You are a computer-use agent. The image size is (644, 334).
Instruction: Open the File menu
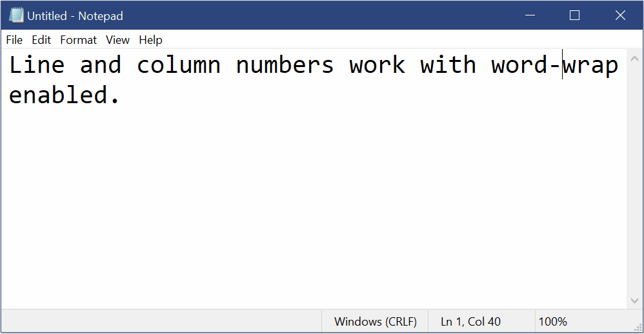[14, 40]
